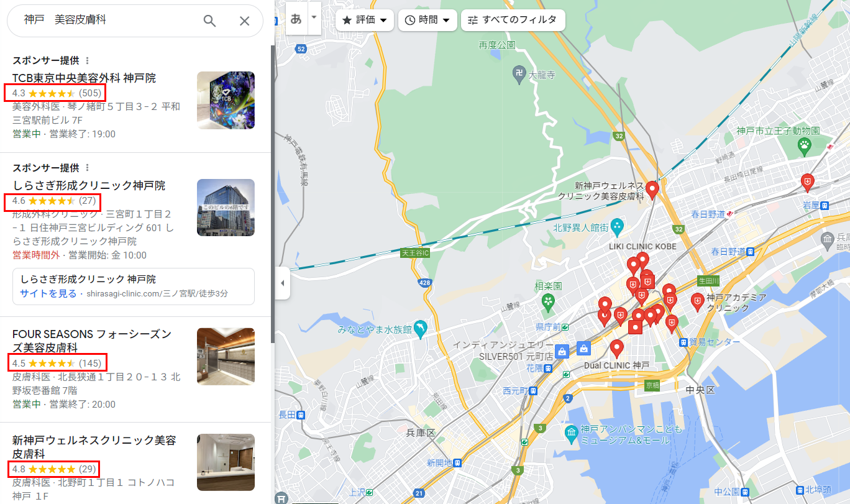
Task: Click the サイトを見る link
Action: tap(48, 293)
